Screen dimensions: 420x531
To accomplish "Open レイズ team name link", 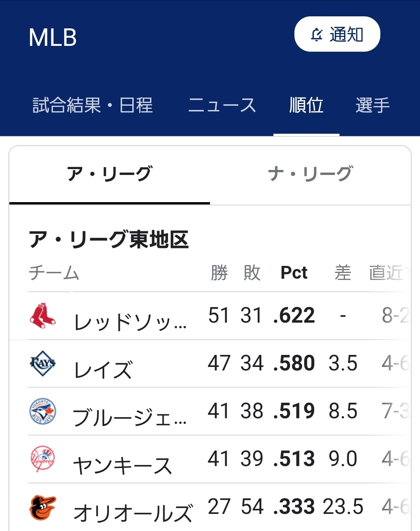I will pyautogui.click(x=103, y=370).
